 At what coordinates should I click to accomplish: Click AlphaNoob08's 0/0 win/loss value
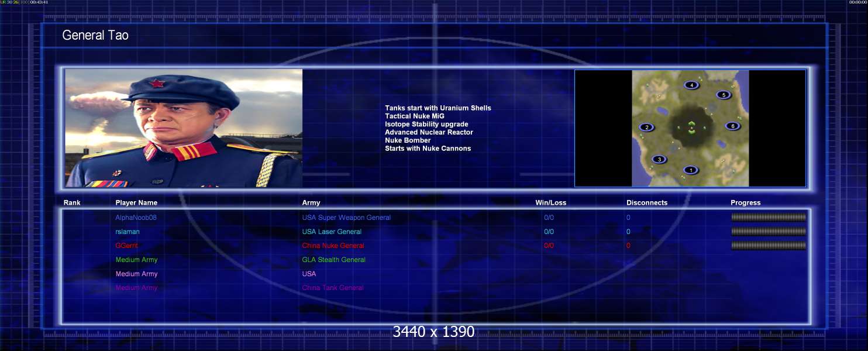[x=549, y=218]
